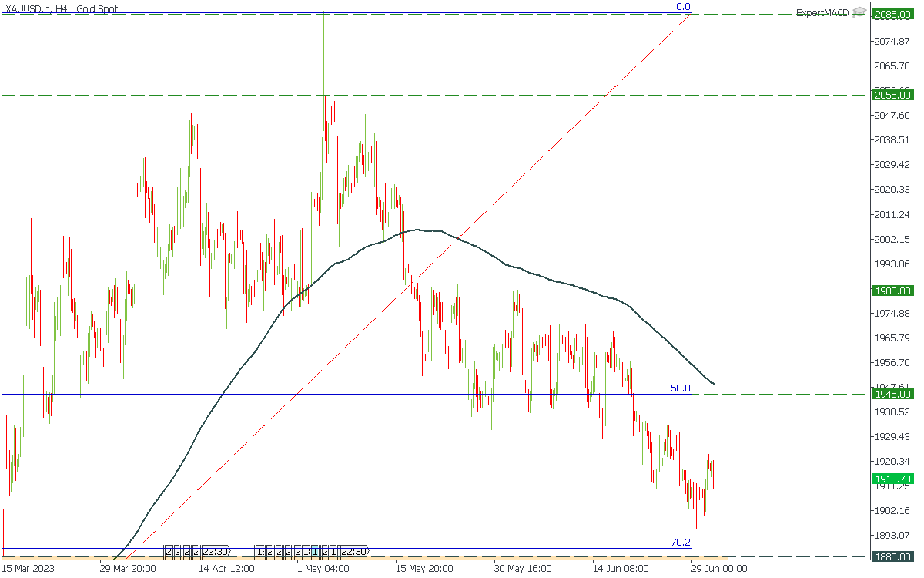Viewport: 924px width, 578px height.
Task: Click the Fibonacci 50.0 level label
Action: point(681,388)
